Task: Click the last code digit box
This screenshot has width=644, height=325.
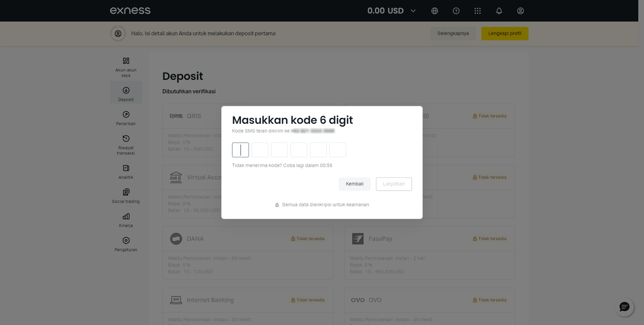Action: tap(337, 150)
